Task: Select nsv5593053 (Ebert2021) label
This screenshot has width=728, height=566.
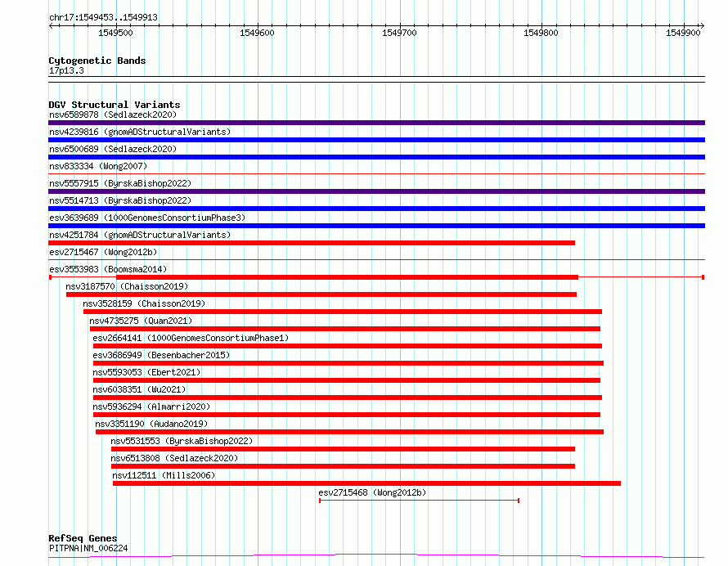Action: pos(146,372)
